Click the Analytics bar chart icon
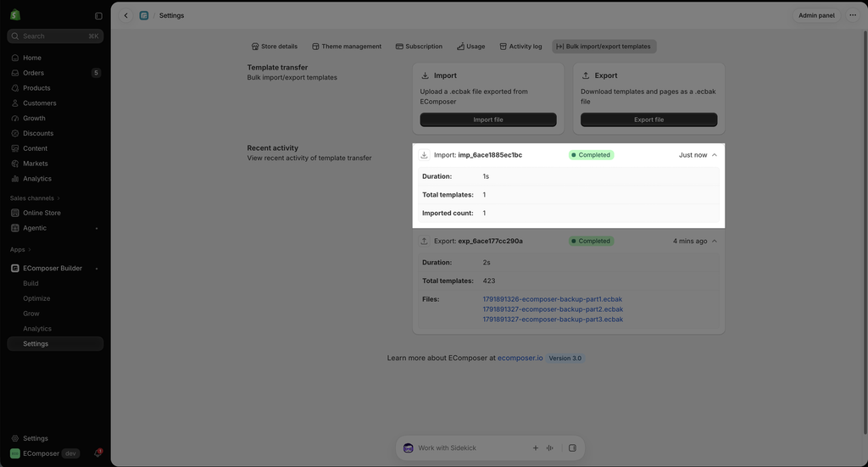Screen dimensions: 868x467 15,179
